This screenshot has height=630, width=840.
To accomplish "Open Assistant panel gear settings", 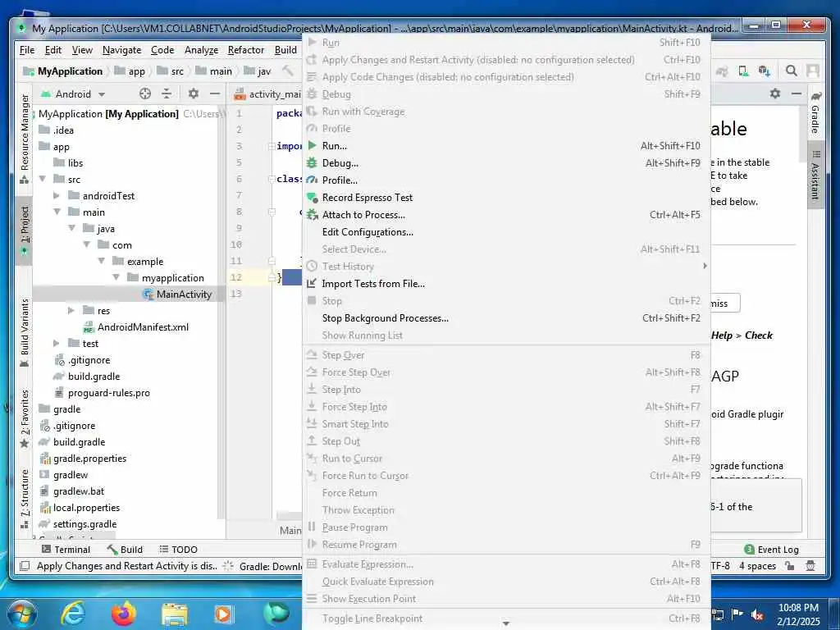I will point(774,94).
